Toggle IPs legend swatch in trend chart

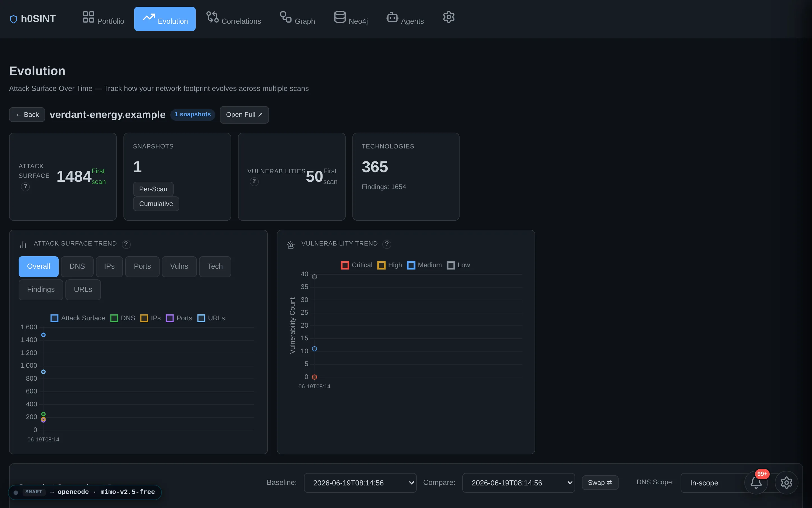[x=144, y=318]
